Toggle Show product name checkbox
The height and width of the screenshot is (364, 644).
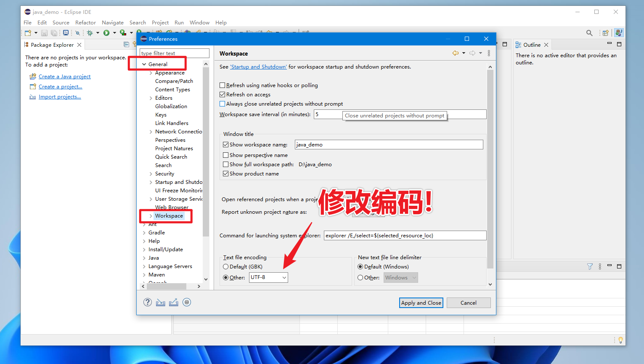pyautogui.click(x=225, y=173)
